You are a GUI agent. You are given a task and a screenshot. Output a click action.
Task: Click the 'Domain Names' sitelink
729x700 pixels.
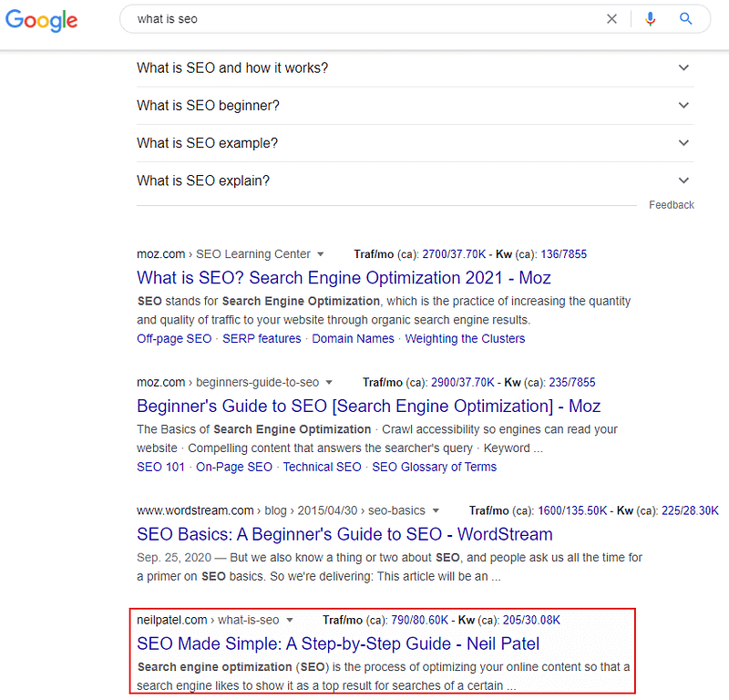point(353,338)
